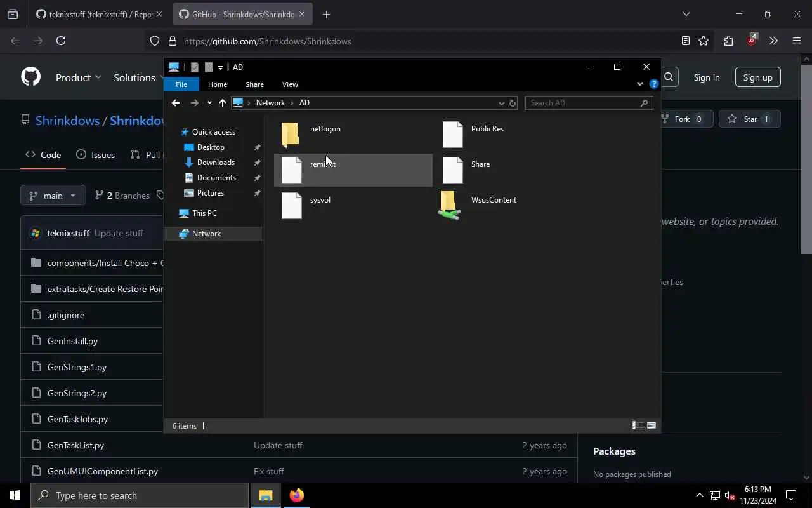
Task: Click Windows taskbar search box
Action: pos(140,495)
